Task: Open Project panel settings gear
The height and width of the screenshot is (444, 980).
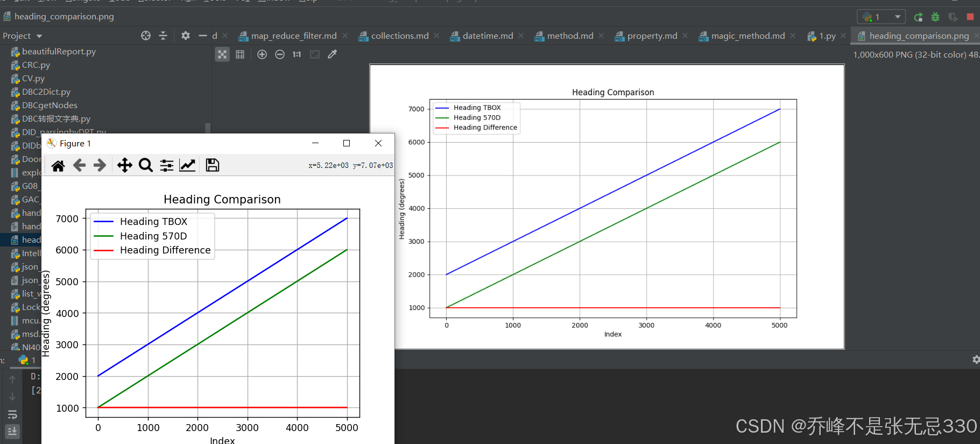Action: click(186, 36)
